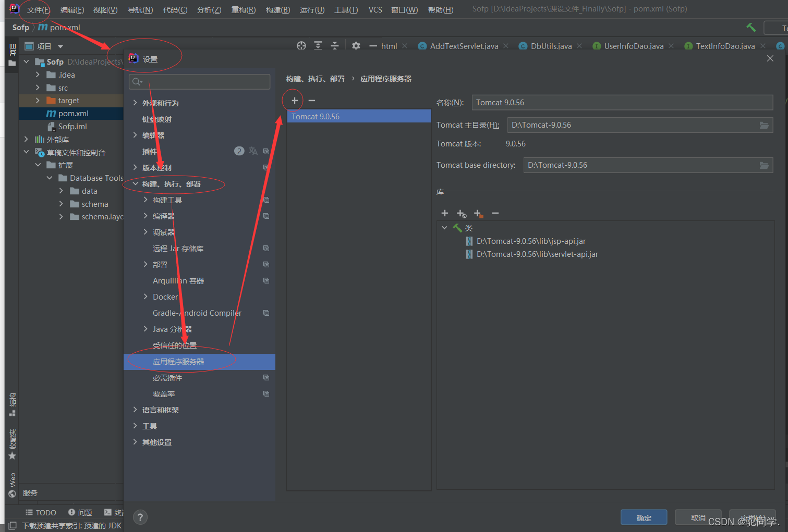Switch to AddTextServlet.java tab
The height and width of the screenshot is (532, 788).
464,46
